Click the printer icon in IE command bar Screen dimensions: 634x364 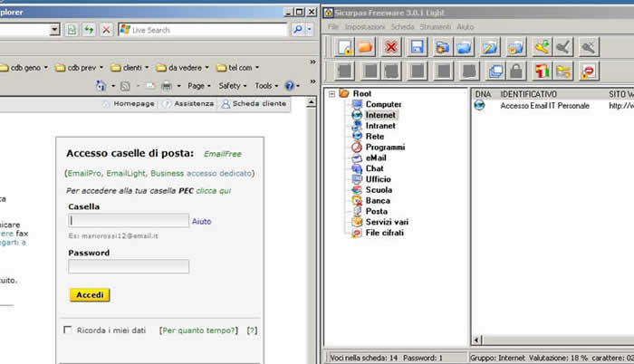pyautogui.click(x=166, y=86)
